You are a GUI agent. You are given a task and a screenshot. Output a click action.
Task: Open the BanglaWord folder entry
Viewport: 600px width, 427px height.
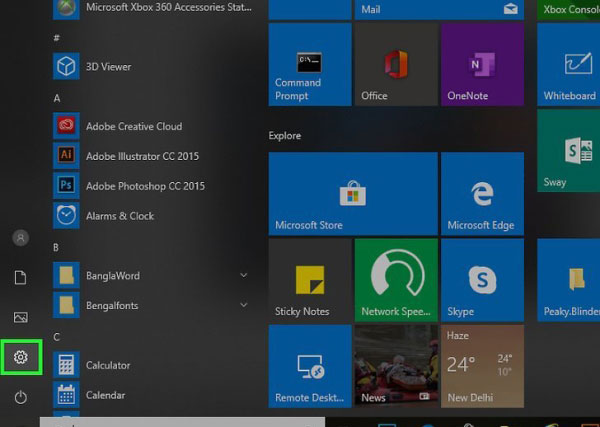pos(152,275)
